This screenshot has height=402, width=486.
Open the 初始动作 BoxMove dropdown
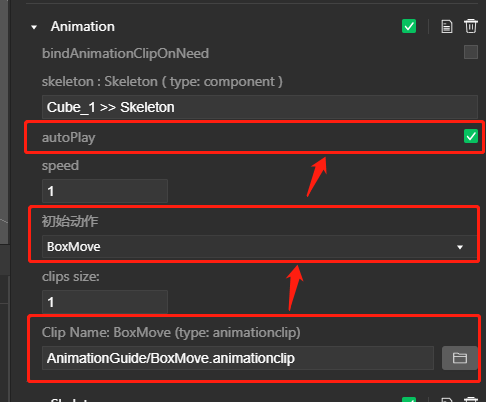click(260, 247)
